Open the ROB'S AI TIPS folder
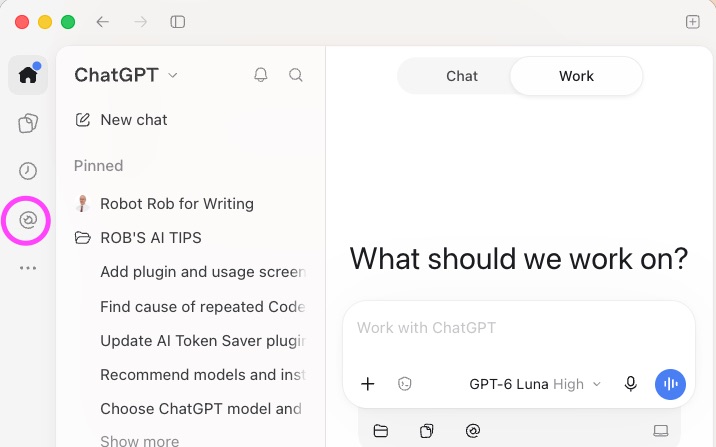The width and height of the screenshot is (716, 447). 138,238
